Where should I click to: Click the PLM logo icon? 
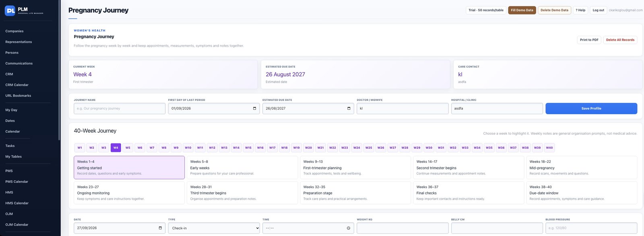coord(10,10)
